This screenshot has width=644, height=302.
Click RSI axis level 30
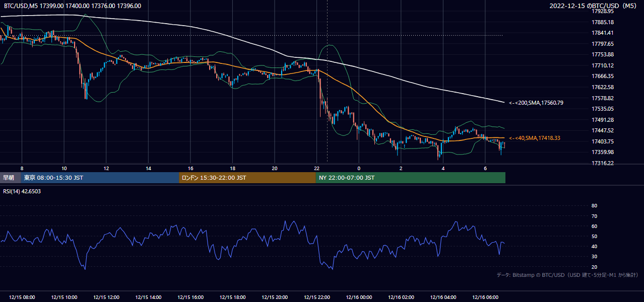(x=595, y=257)
